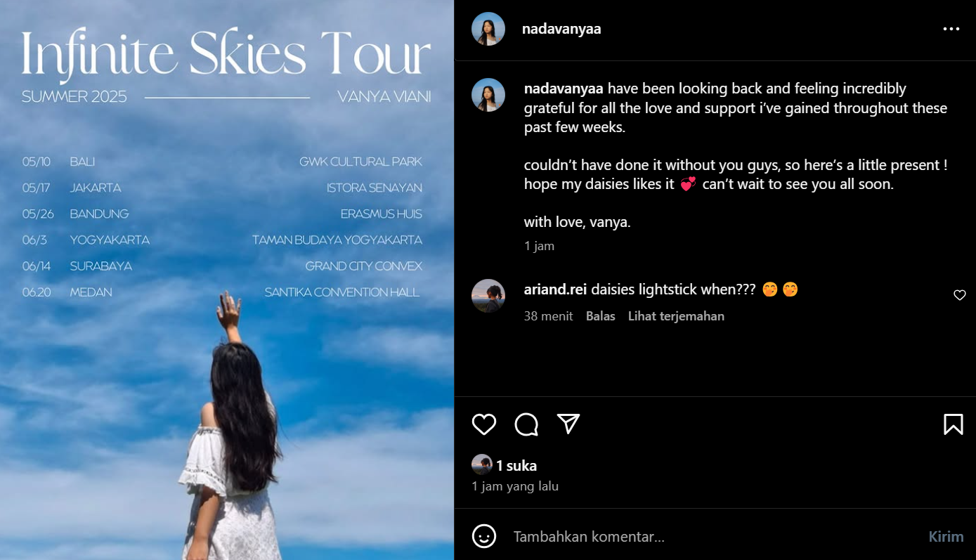
Task: Click the 38 menit comment timestamp
Action: click(548, 316)
